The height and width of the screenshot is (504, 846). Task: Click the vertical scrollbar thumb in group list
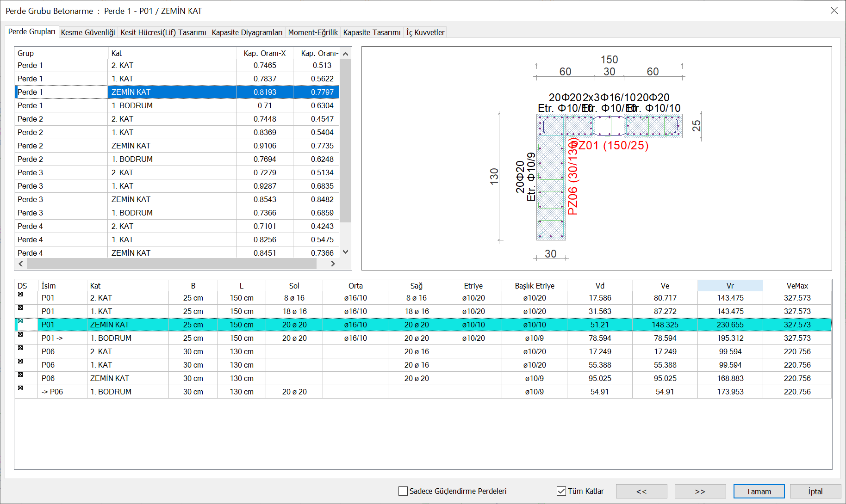click(345, 141)
